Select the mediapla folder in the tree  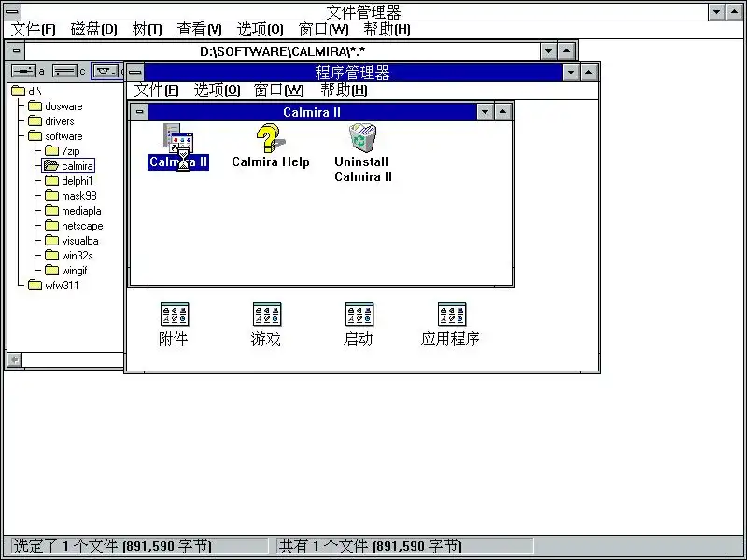click(x=73, y=211)
